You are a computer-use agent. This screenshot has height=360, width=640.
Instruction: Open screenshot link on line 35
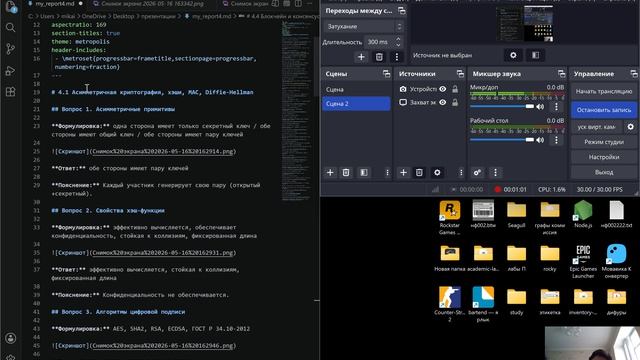click(x=163, y=253)
